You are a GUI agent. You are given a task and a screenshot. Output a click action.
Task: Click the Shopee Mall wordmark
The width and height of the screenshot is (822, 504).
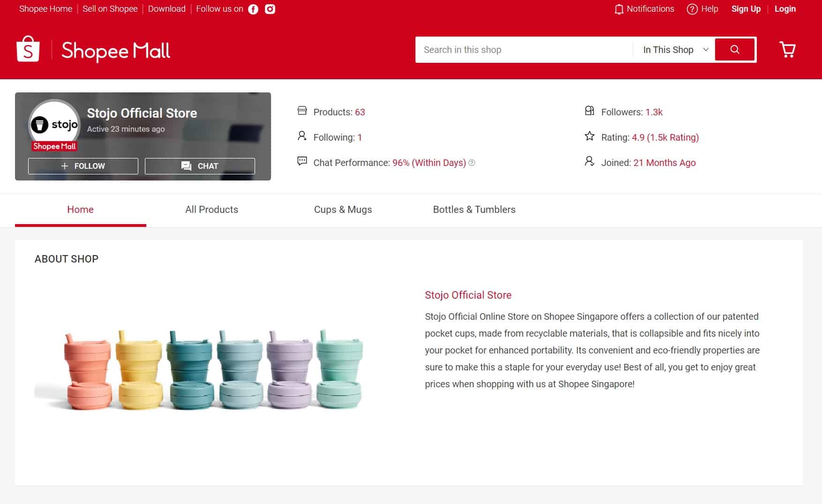(x=116, y=51)
